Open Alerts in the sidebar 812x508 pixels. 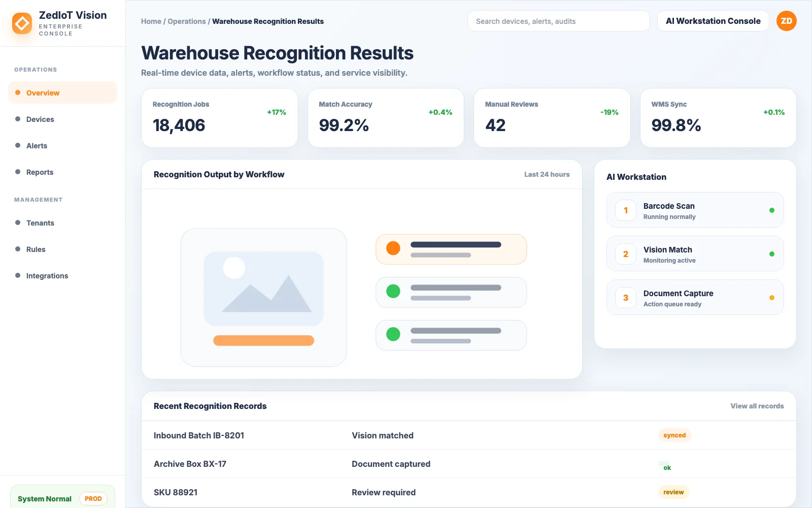[62, 145]
